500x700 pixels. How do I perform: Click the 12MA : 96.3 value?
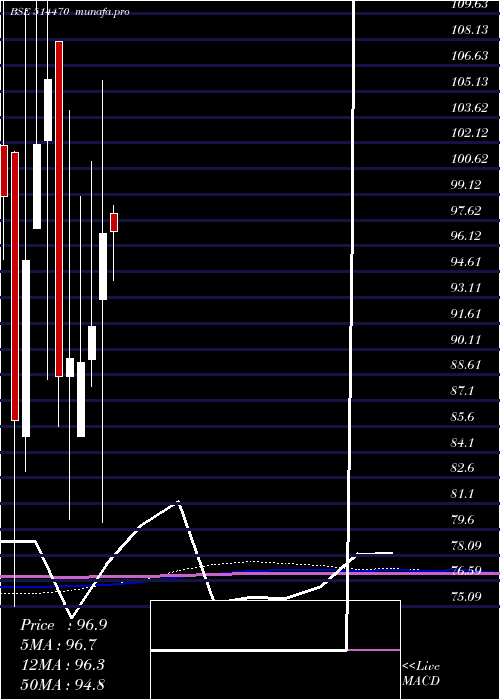(63, 664)
